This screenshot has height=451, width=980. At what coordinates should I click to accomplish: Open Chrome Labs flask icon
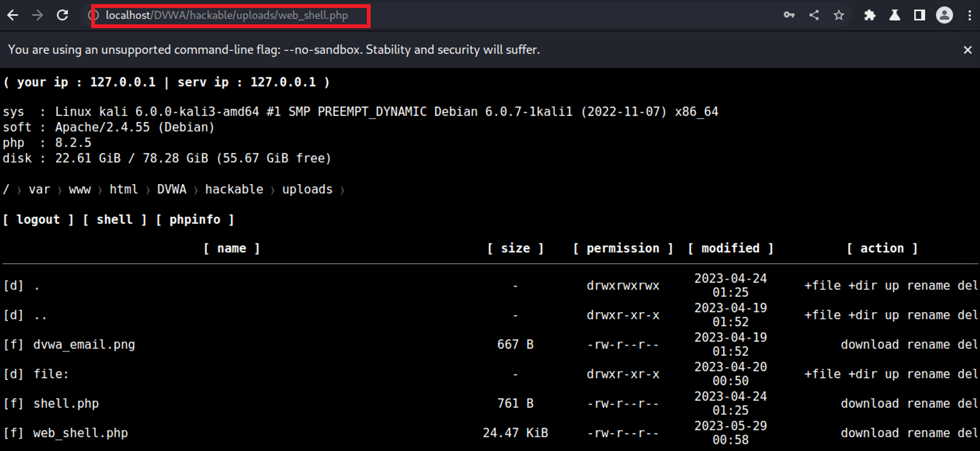pos(895,15)
